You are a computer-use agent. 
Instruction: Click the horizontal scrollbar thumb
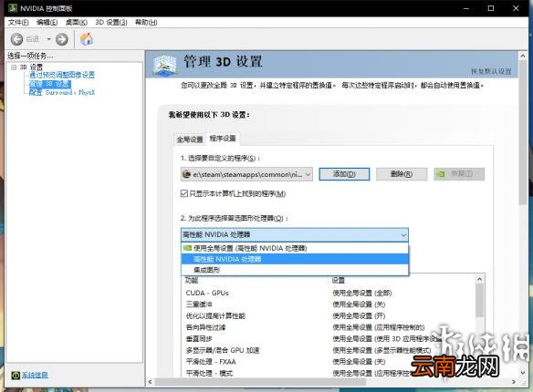pos(260,382)
